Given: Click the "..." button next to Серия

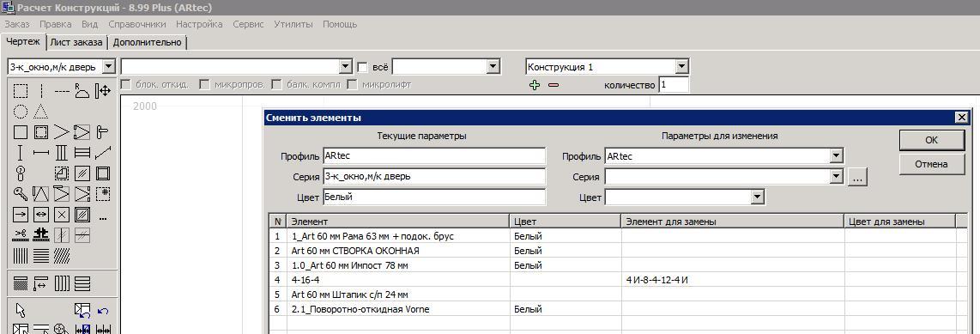Looking at the screenshot, I should (x=857, y=178).
